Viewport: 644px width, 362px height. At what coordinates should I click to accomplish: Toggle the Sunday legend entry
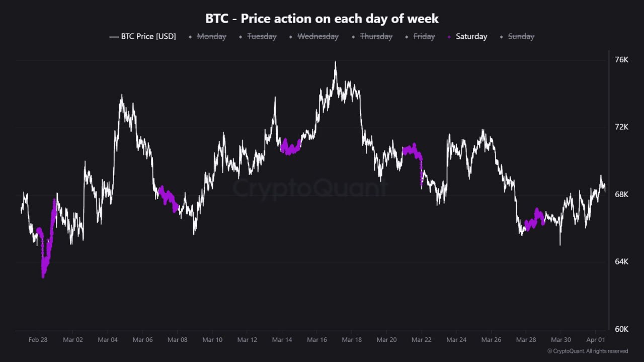tap(521, 37)
